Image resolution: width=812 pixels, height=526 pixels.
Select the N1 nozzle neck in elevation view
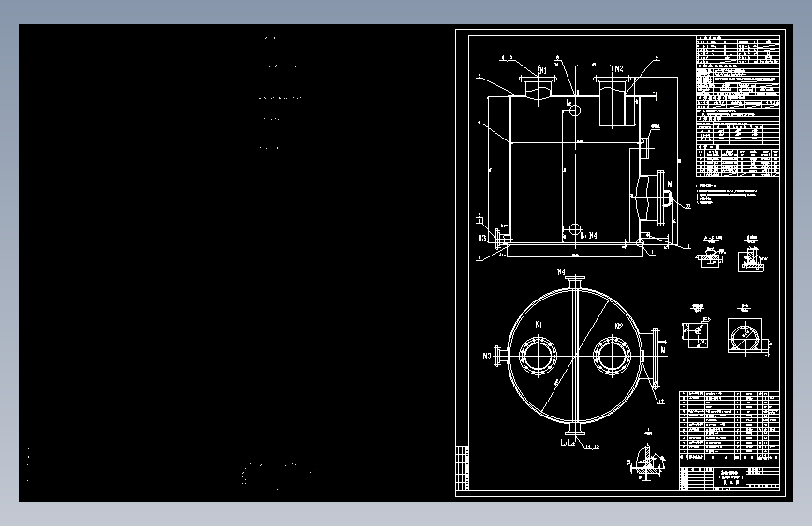tap(538, 90)
